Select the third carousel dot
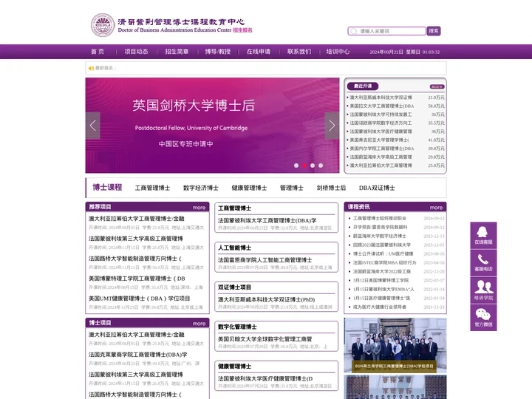Viewport: 532px width, 399px height. 313,166
